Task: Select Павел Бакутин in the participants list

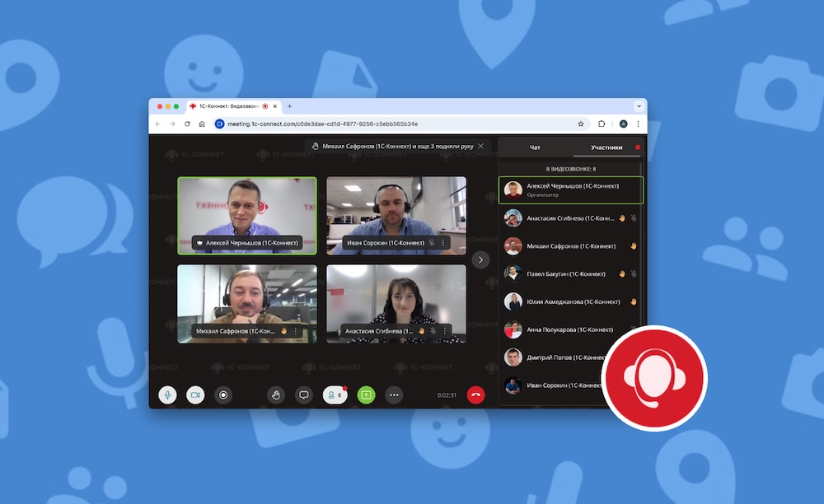Action: 566,273
